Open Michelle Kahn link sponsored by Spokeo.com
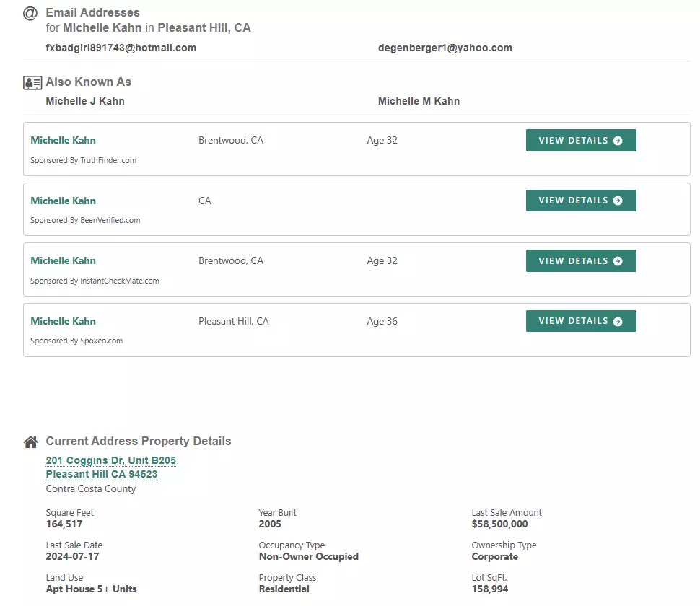Image resolution: width=700 pixels, height=606 pixels. pos(63,321)
